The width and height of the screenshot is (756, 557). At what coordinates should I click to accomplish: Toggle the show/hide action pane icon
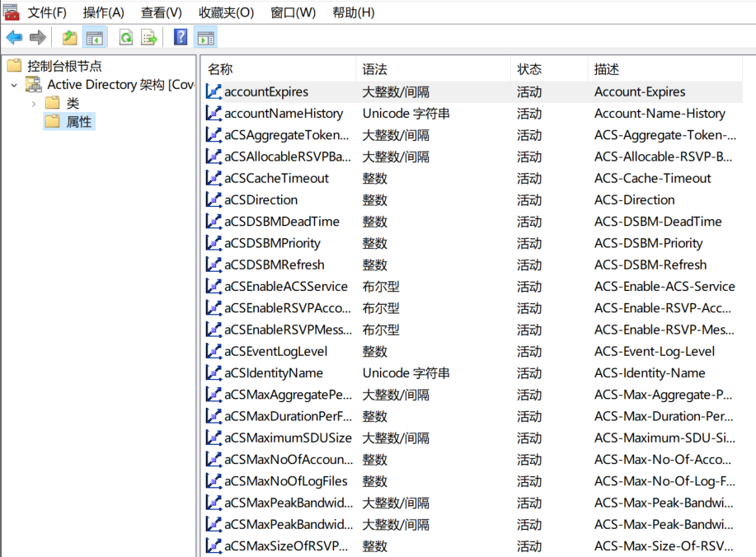click(205, 37)
